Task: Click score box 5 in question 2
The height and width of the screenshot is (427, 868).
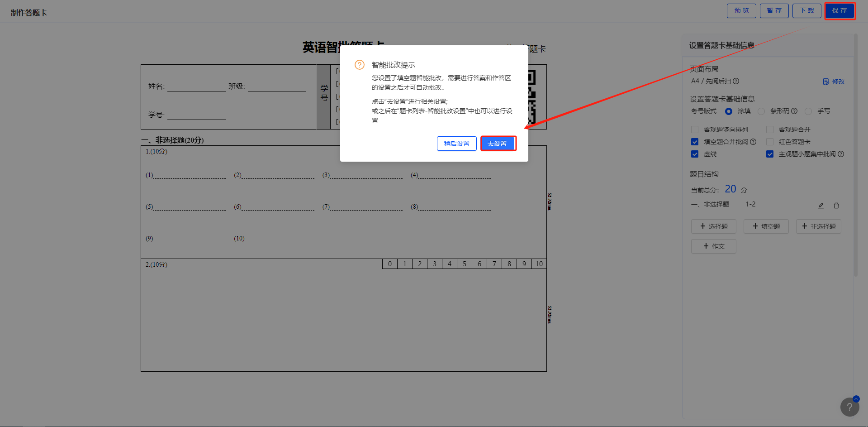Action: coord(465,264)
